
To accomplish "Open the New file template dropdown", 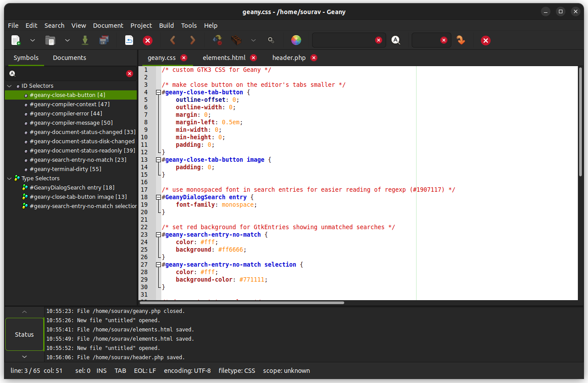I will [31, 40].
